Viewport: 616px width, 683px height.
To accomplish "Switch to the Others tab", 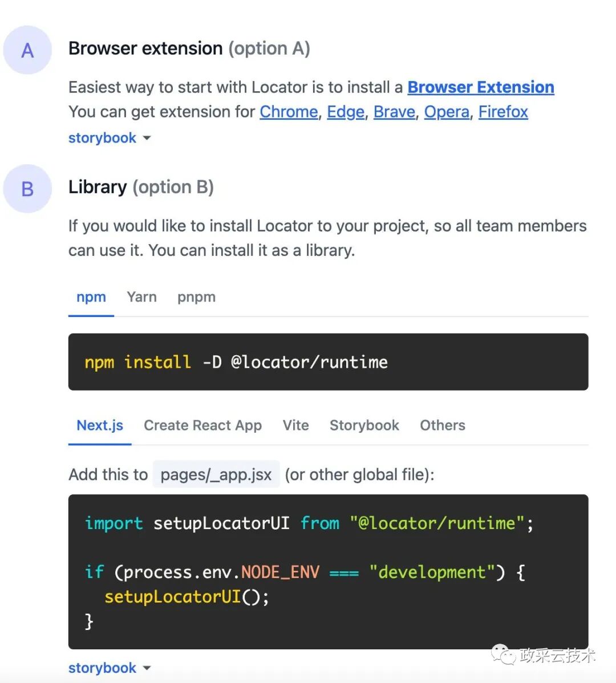I will [443, 425].
